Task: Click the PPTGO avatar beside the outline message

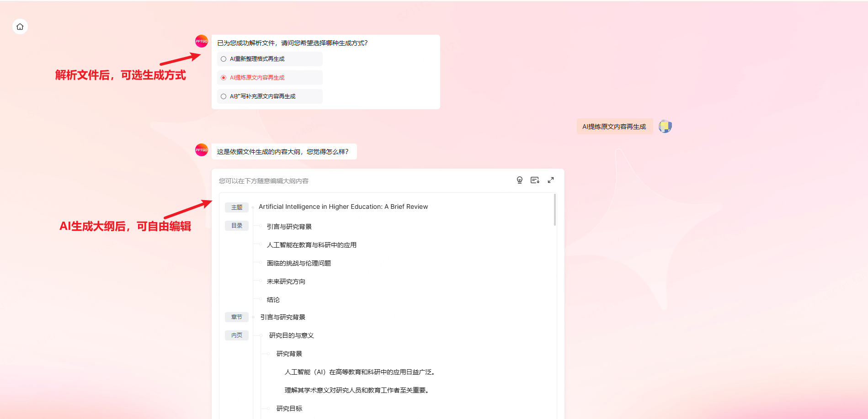Action: (x=201, y=150)
